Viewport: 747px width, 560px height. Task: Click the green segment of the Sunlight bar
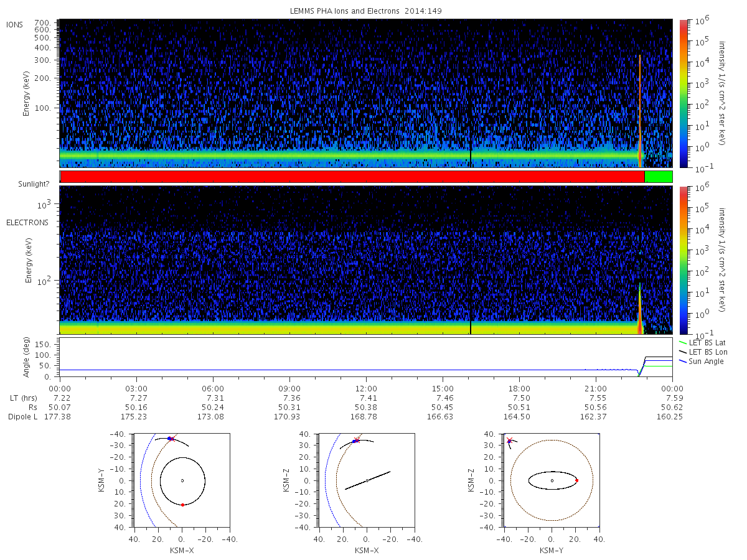tap(659, 177)
